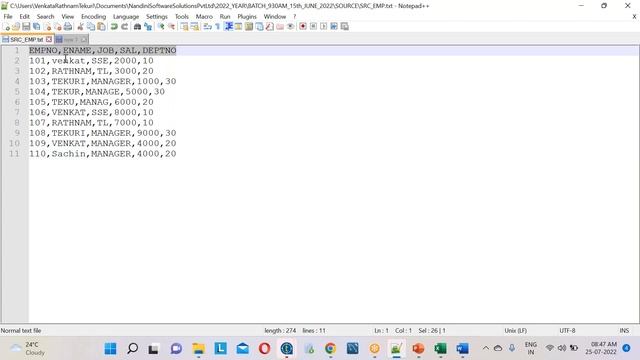
Task: Click the Replace toolbar icon
Action: click(x=149, y=27)
